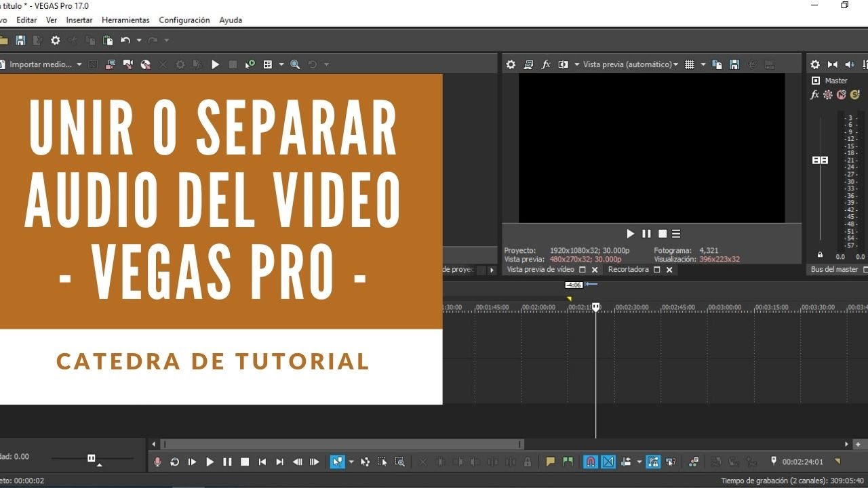Open split screen view dropdown arrow
Image resolution: width=868 pixels, height=488 pixels.
click(576, 64)
